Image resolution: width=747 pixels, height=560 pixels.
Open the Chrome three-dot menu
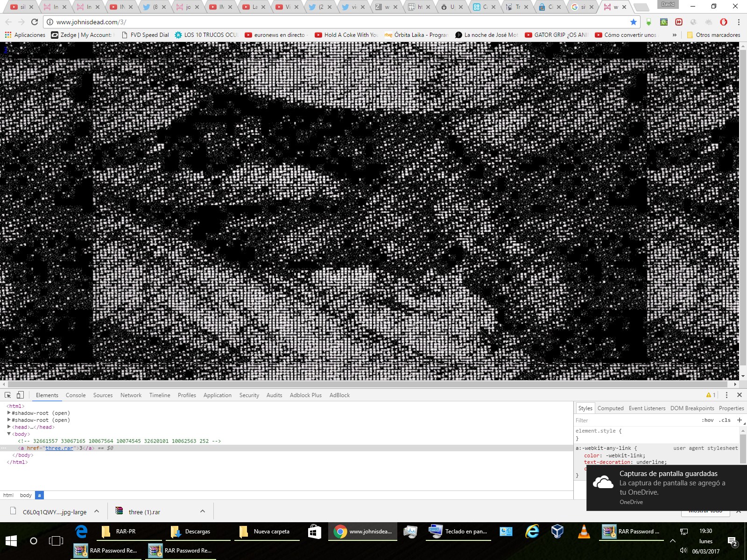(739, 22)
